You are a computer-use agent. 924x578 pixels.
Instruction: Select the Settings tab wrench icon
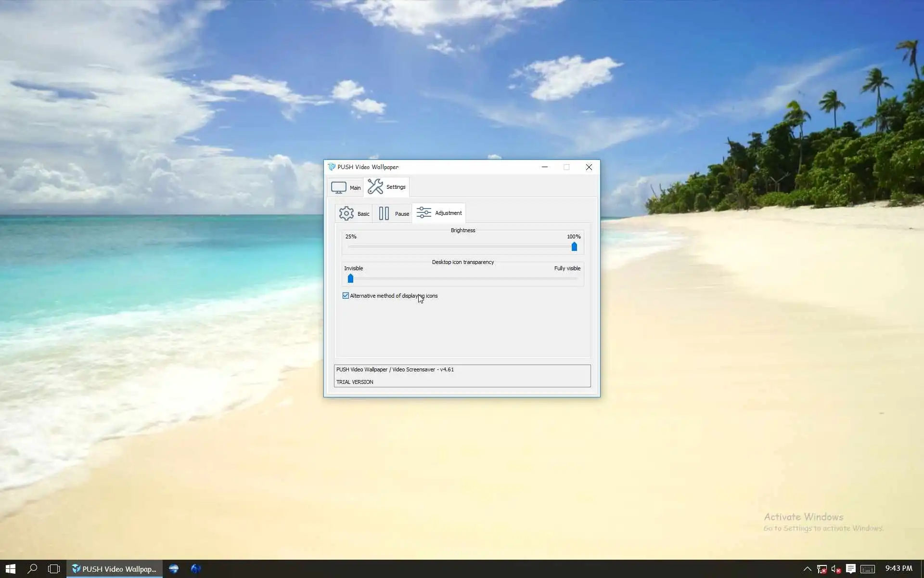coord(375,186)
